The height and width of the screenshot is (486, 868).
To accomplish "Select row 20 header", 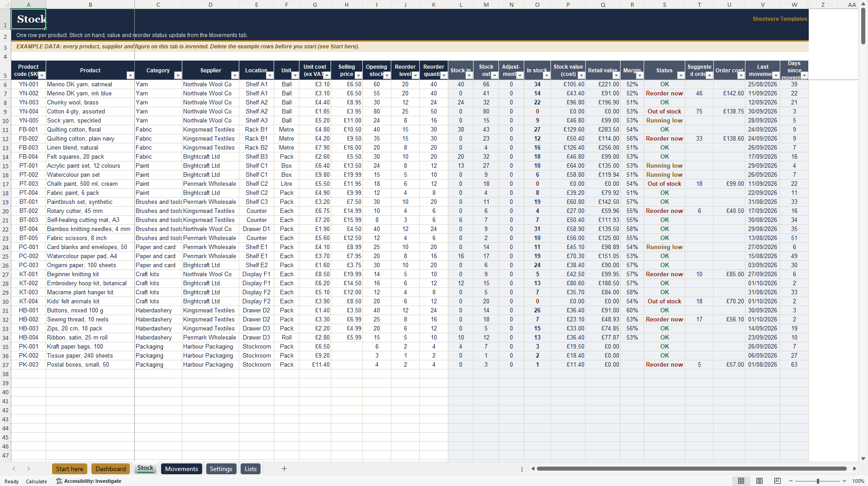I will pos(5,211).
